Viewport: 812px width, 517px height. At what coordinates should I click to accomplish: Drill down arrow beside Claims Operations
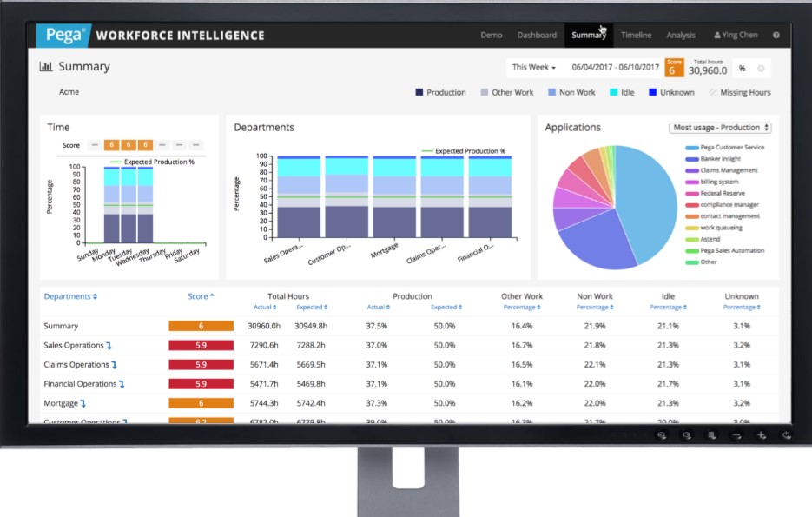tap(114, 365)
